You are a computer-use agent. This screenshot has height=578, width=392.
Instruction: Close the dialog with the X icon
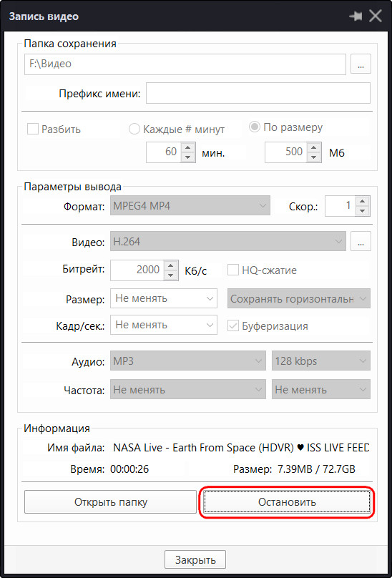[376, 16]
